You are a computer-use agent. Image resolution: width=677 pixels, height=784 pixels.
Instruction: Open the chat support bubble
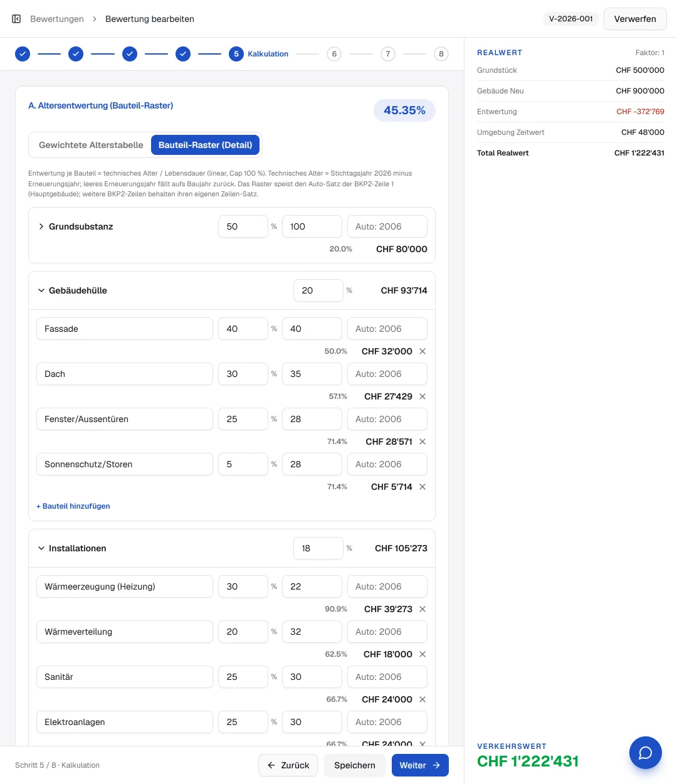click(646, 753)
